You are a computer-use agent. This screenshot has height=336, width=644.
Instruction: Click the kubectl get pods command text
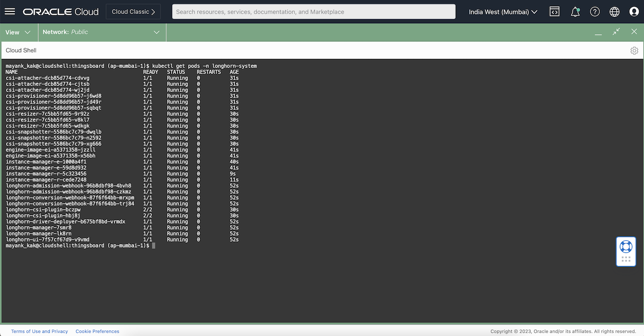tap(204, 66)
